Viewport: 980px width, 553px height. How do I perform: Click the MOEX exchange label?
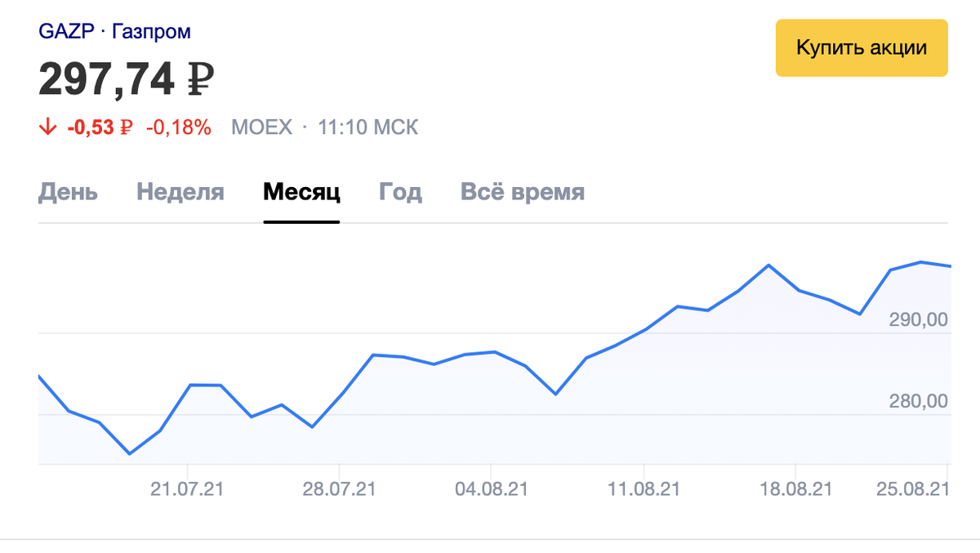point(261,127)
